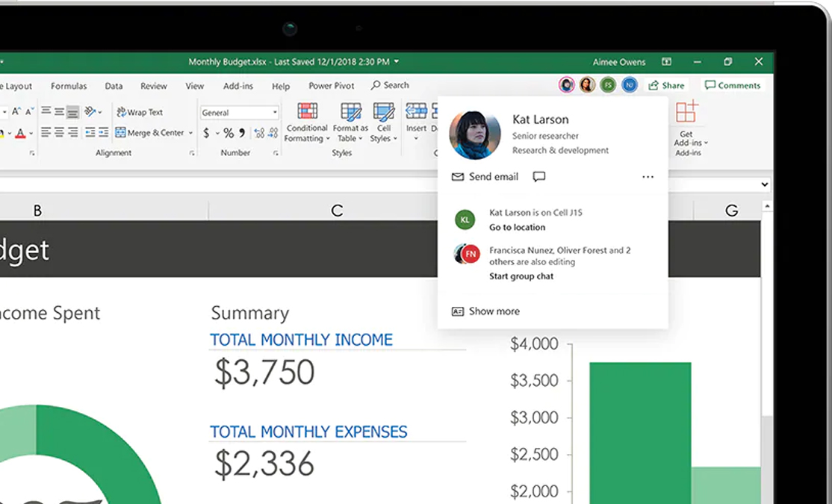Decrease decimal places
Viewport: 832px width, 504px height.
click(273, 133)
